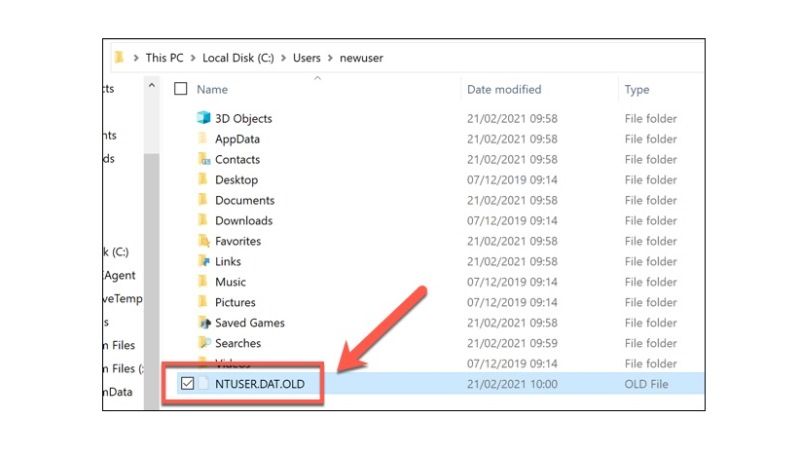The width and height of the screenshot is (800, 450).
Task: Select the Links folder name
Action: click(x=228, y=261)
